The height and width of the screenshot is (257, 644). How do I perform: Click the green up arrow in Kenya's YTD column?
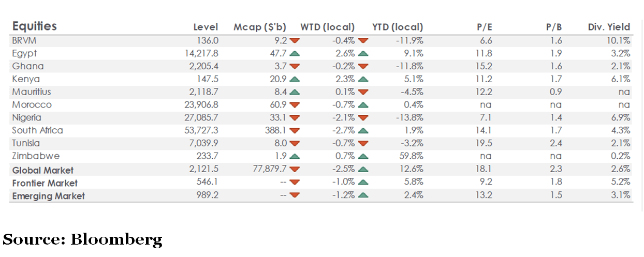363,79
